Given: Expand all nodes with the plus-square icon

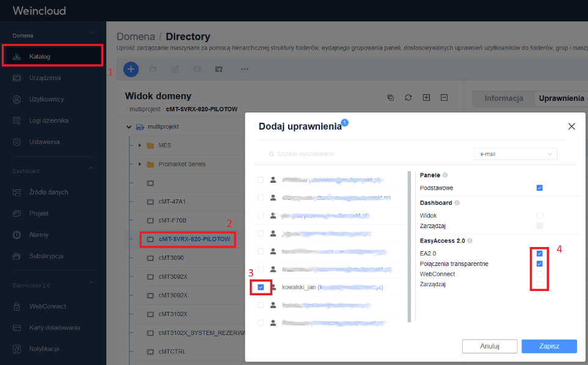Looking at the screenshot, I should tap(426, 98).
